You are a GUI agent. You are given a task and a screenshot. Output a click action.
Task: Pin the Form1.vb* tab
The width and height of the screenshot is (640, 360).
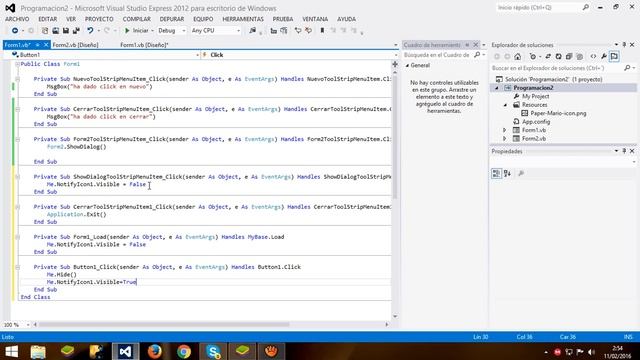(37, 45)
